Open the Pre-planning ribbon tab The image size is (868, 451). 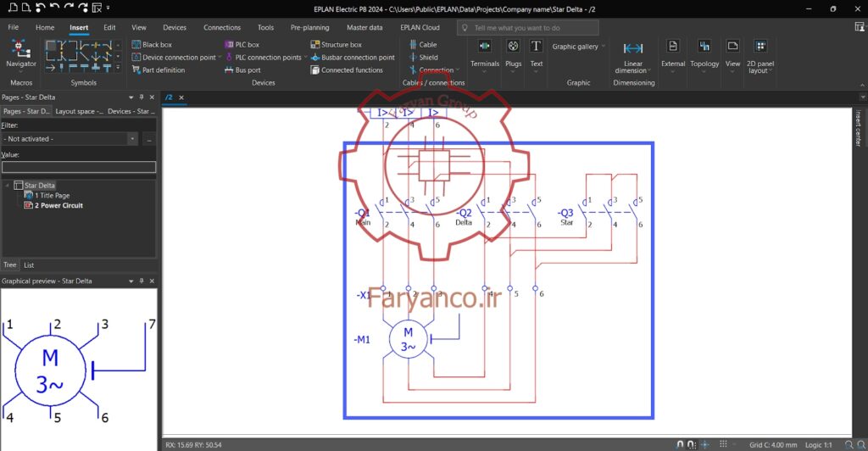pos(309,27)
